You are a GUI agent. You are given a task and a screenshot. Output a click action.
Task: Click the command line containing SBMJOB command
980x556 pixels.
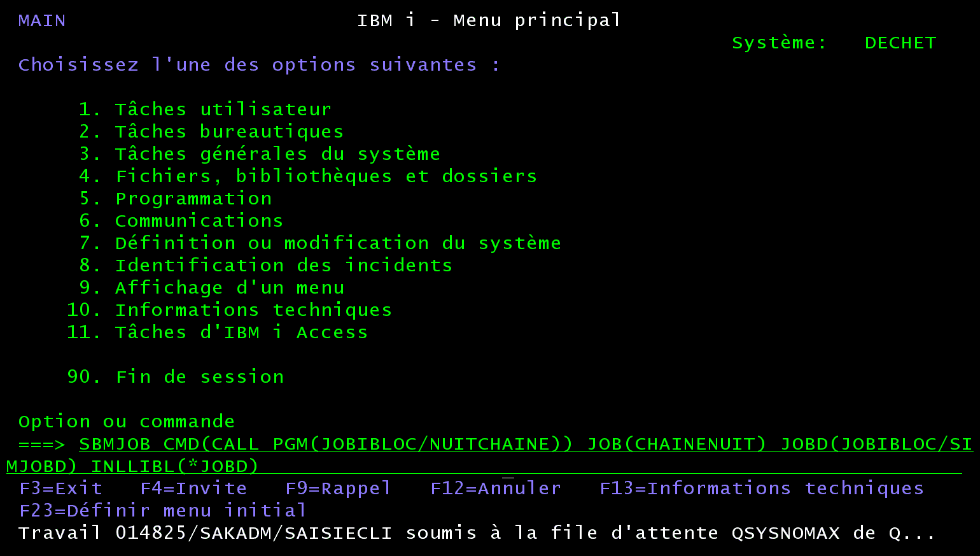489,455
